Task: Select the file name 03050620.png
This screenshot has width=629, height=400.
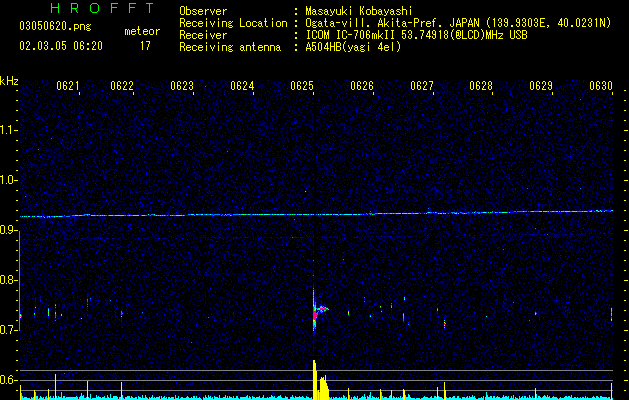Action: point(55,26)
